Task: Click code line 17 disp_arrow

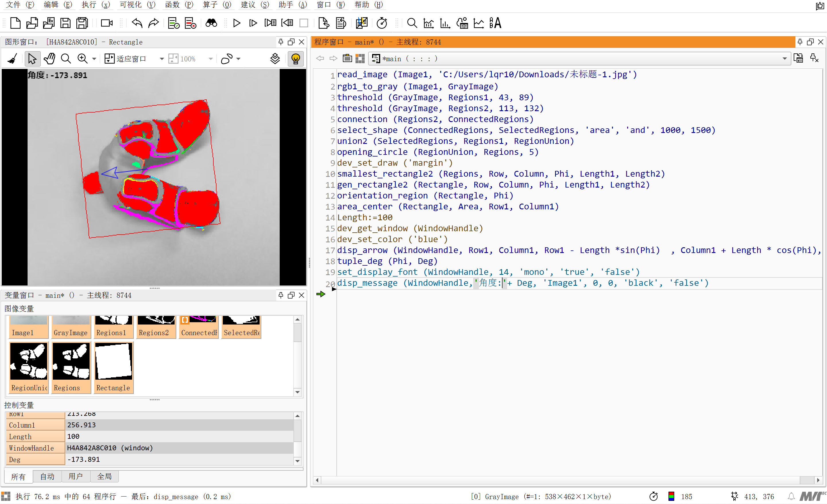Action: 579,250
